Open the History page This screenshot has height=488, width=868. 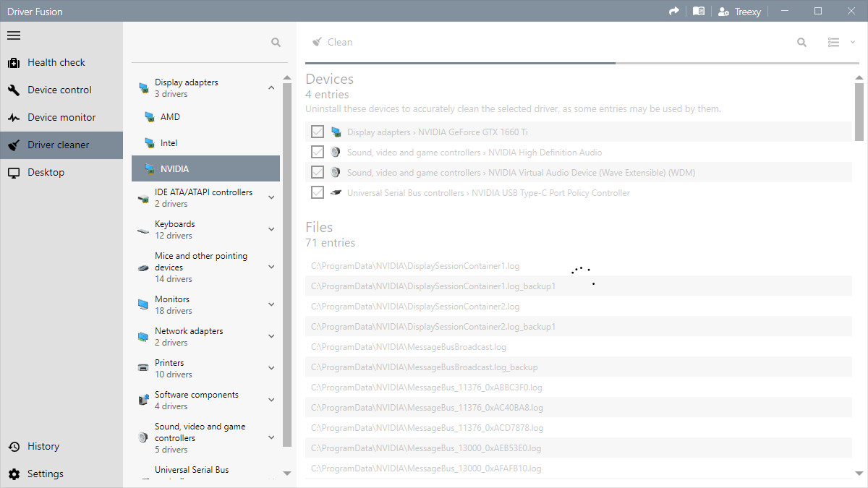(x=43, y=446)
